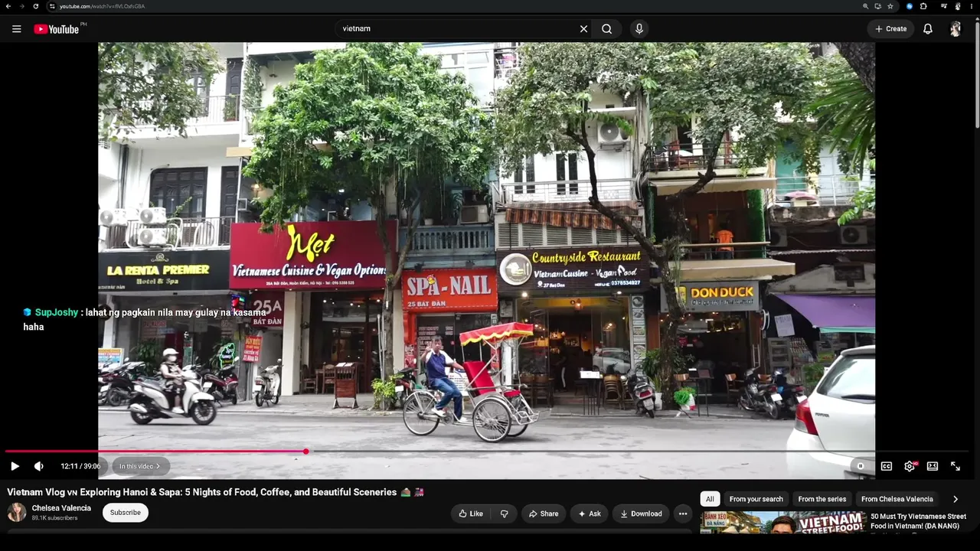
Task: Click the "89.1K subscribers" text
Action: (x=54, y=518)
